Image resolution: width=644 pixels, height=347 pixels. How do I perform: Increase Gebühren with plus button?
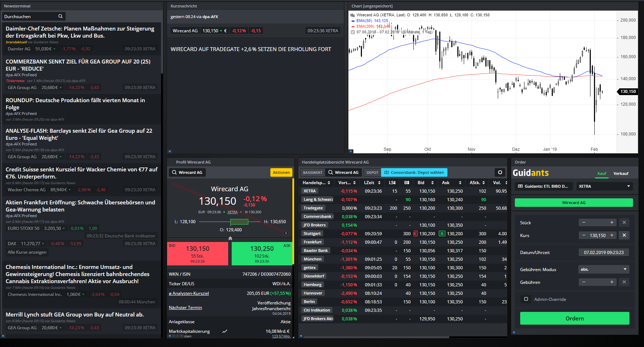click(612, 282)
